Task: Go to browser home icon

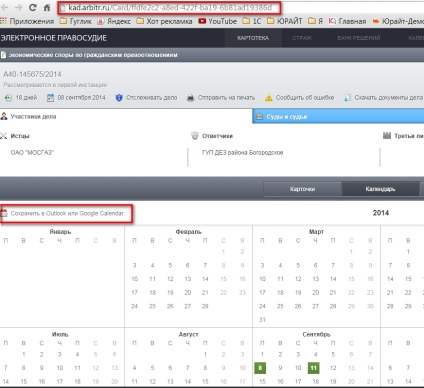Action: coord(47,7)
